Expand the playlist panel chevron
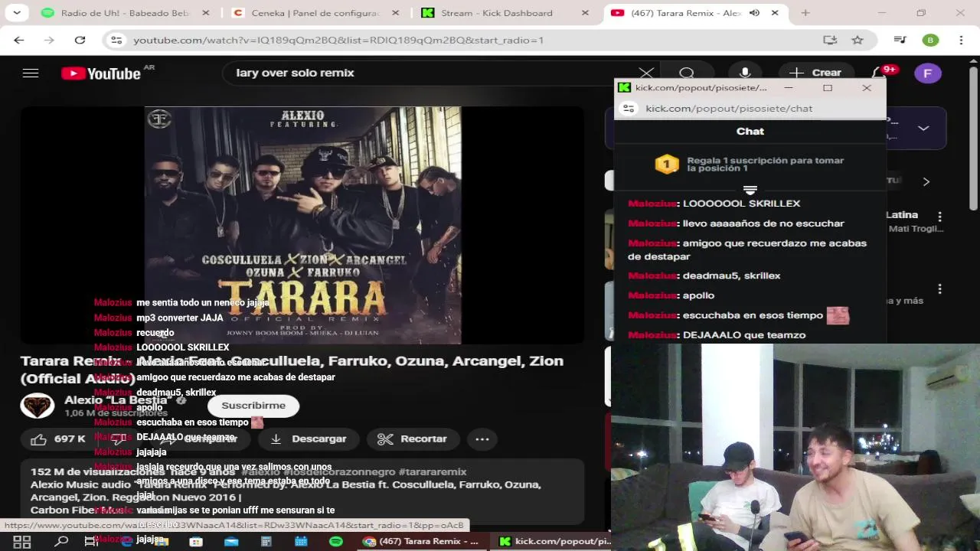 coord(923,129)
